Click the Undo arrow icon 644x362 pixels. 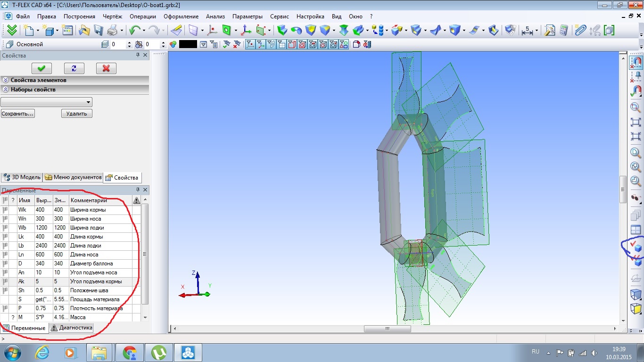pos(134,31)
